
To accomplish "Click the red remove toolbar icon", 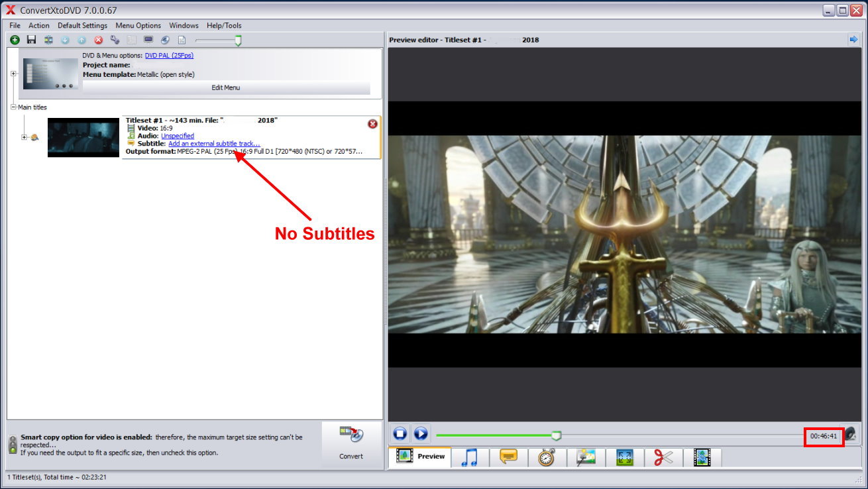I will [98, 40].
